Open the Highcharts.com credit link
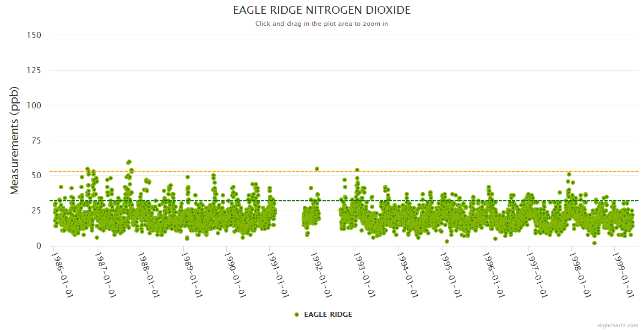Image resolution: width=644 pixels, height=330 pixels. point(618,325)
